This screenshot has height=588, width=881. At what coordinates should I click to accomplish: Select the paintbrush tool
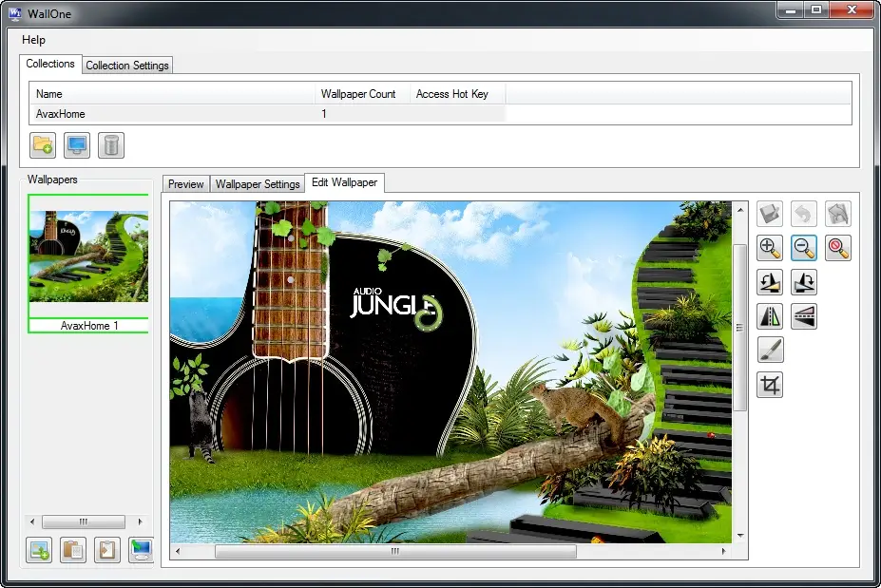[770, 351]
